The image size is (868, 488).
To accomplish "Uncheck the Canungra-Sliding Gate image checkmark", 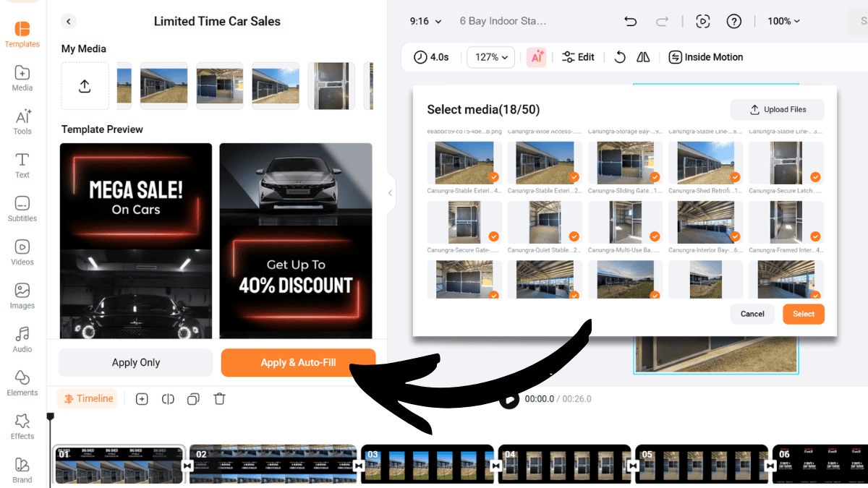I will pos(655,177).
